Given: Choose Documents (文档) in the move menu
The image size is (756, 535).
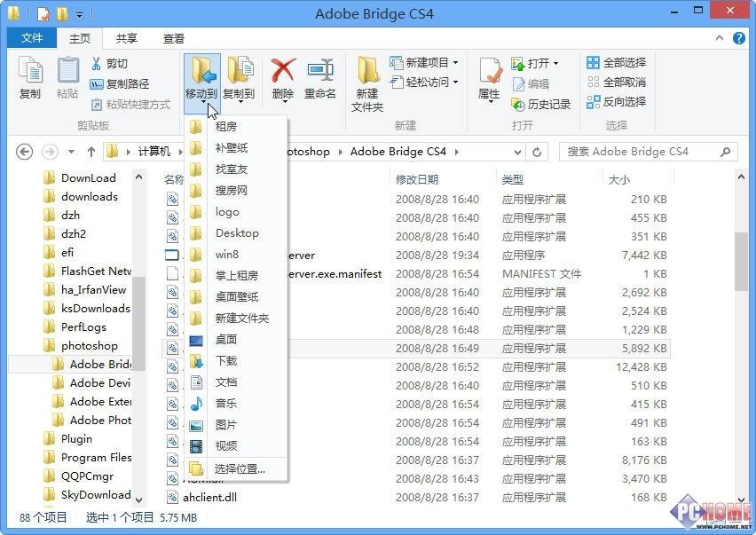Looking at the screenshot, I should (x=236, y=382).
